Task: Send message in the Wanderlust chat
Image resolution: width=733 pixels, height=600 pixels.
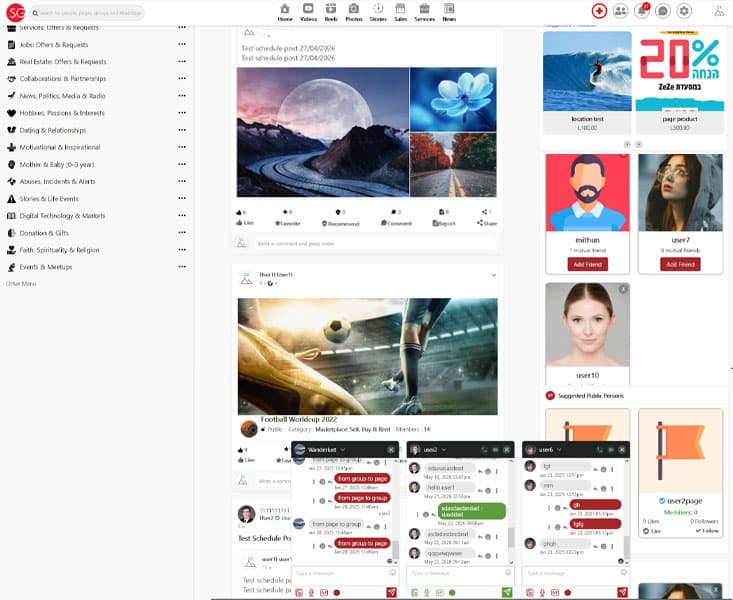Action: (392, 593)
